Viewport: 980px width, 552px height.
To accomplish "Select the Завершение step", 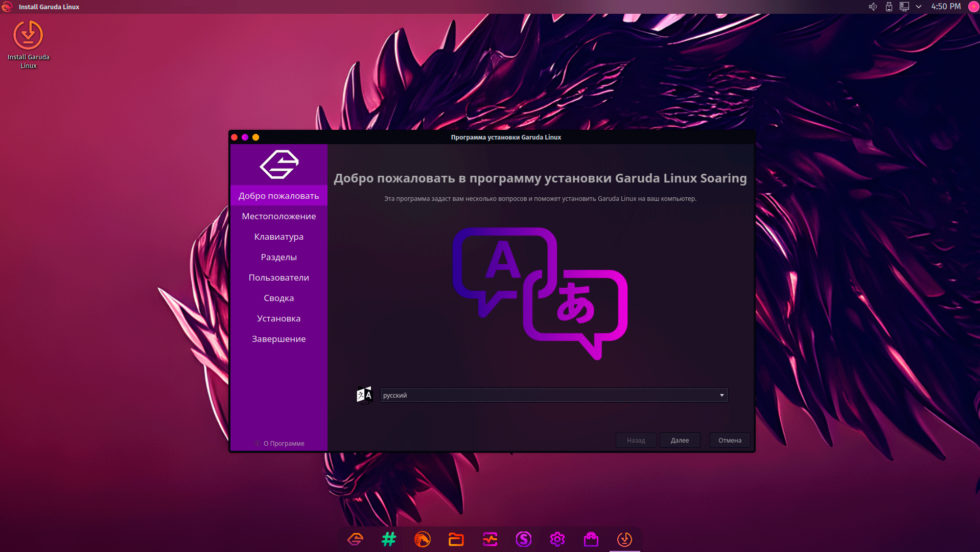I will tap(279, 339).
